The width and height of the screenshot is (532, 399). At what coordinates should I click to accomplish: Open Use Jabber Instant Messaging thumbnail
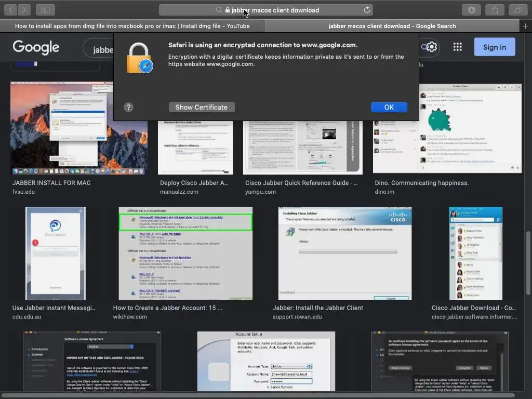click(55, 253)
